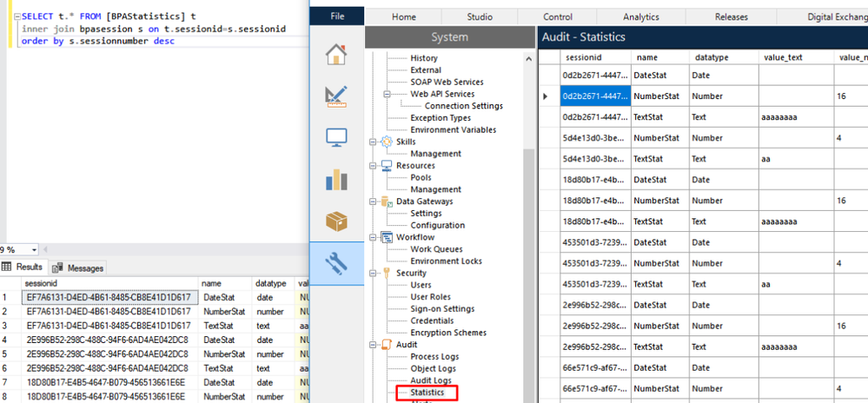
Task: Collapse the Data Gateways tree node
Action: pyautogui.click(x=374, y=201)
